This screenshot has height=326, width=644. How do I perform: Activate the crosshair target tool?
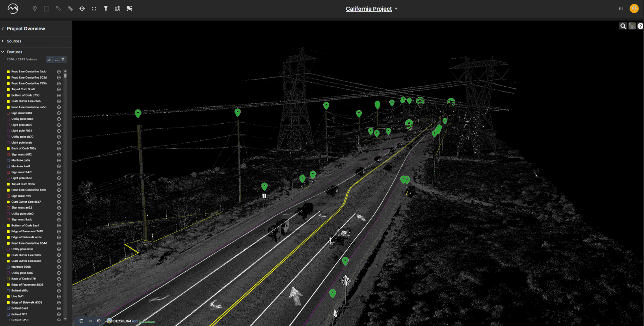click(x=82, y=9)
